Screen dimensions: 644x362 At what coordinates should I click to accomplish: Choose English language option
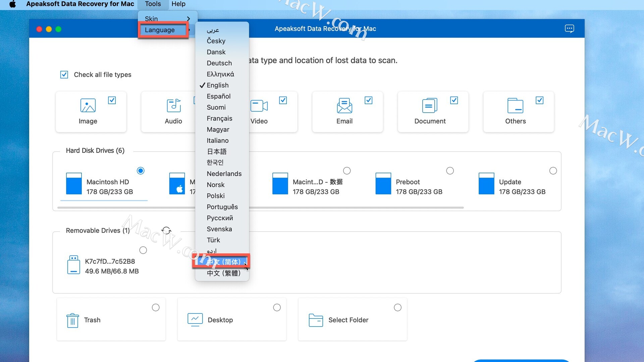pos(222,85)
